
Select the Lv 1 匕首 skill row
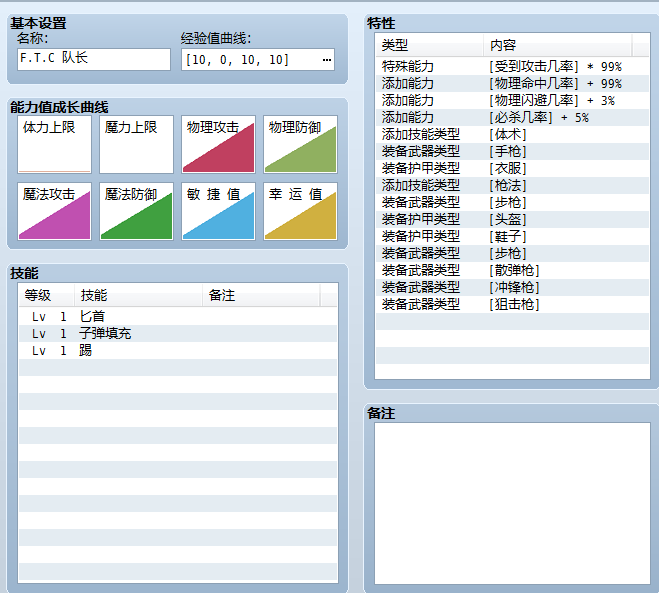178,316
